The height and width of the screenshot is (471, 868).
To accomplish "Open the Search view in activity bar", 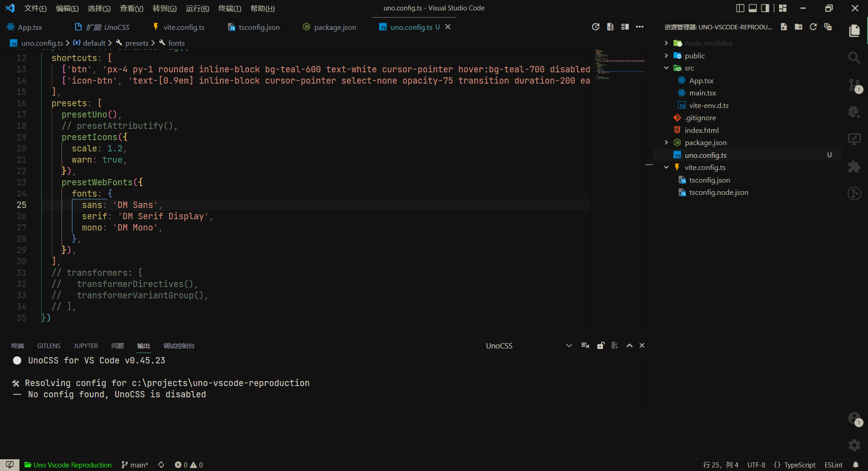I will coord(854,58).
